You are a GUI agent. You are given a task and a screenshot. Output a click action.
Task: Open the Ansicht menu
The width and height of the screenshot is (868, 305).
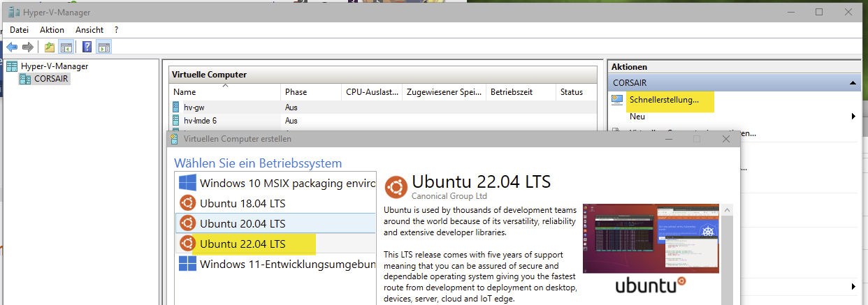point(91,30)
